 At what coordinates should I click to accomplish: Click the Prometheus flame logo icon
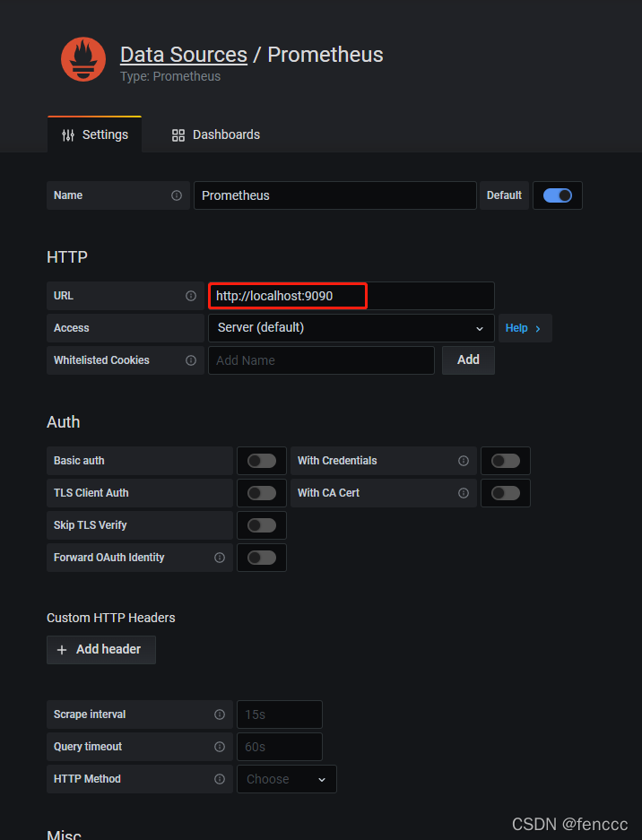click(x=83, y=59)
